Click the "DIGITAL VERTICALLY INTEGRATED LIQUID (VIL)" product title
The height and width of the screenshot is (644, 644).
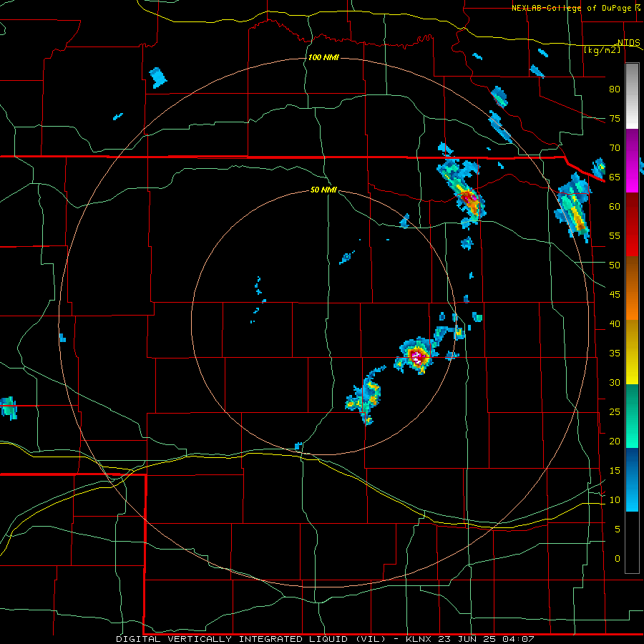pyautogui.click(x=250, y=639)
